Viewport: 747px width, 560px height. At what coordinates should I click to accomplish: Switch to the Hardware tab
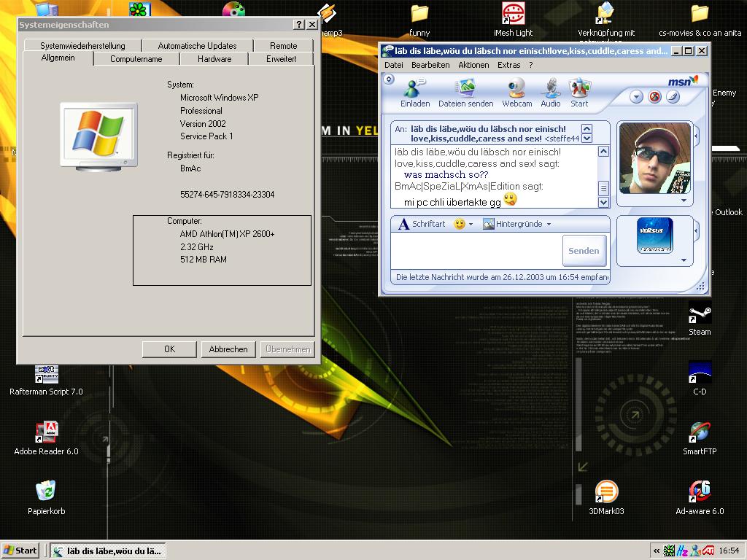(214, 59)
